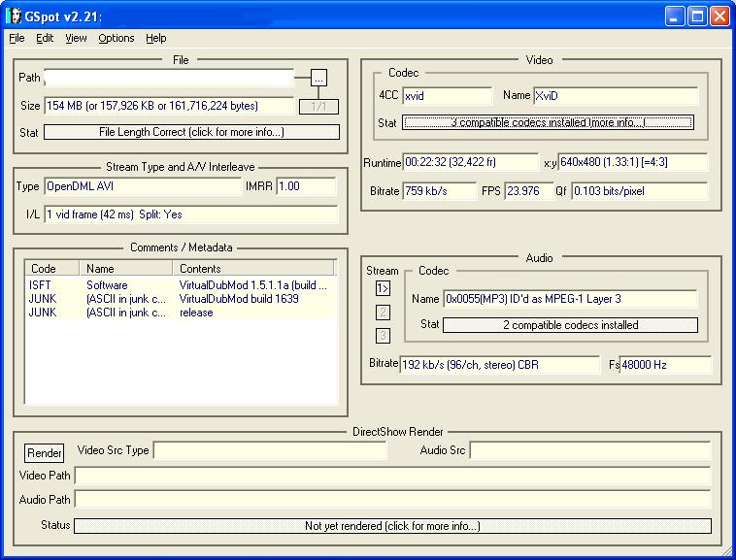The image size is (736, 560).
Task: Click the 1/1 file counter button
Action: [x=318, y=107]
